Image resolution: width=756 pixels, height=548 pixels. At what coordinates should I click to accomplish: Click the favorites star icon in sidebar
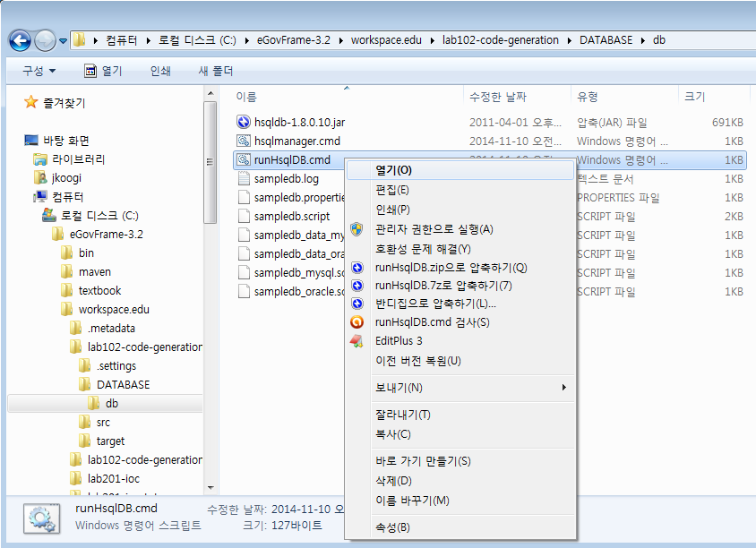31,103
